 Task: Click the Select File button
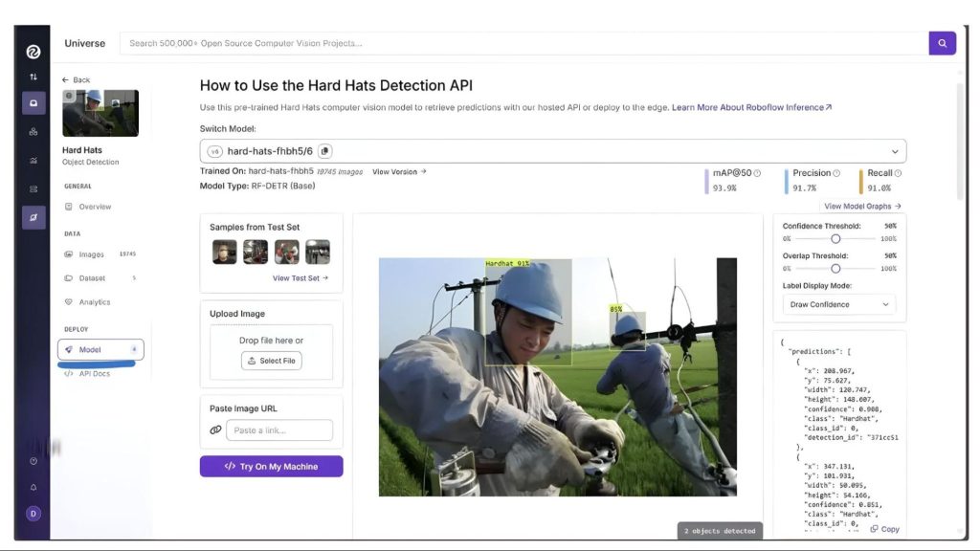tap(271, 361)
